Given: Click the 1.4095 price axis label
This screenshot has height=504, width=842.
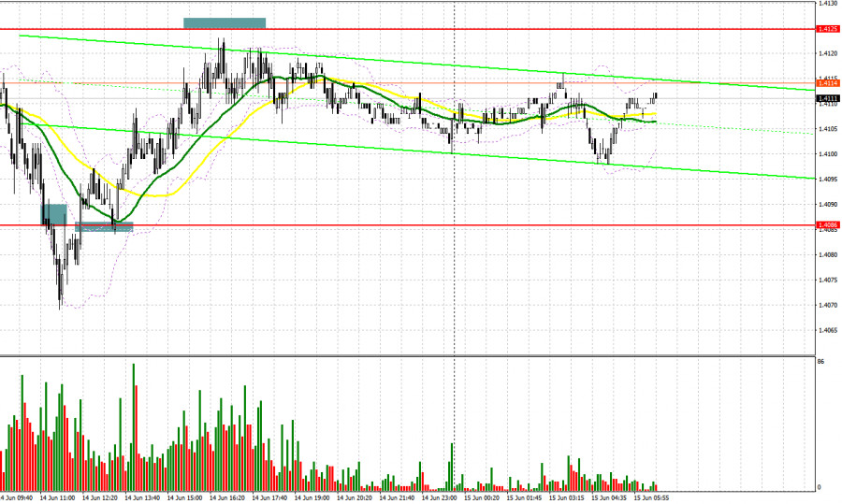Looking at the screenshot, I should click(828, 180).
